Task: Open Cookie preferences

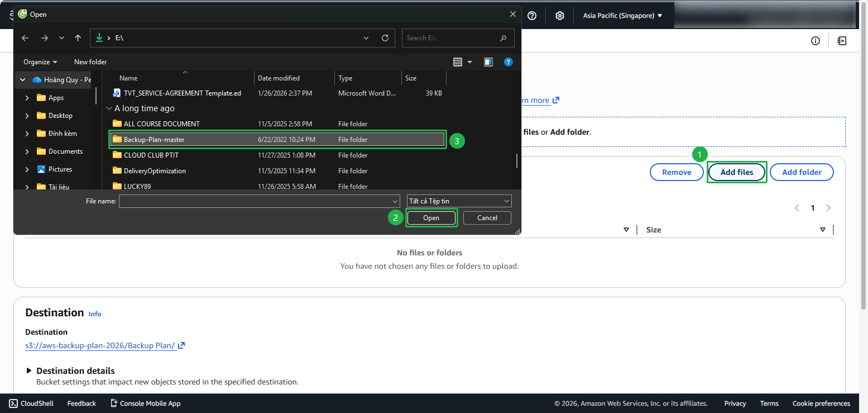Action: 821,403
